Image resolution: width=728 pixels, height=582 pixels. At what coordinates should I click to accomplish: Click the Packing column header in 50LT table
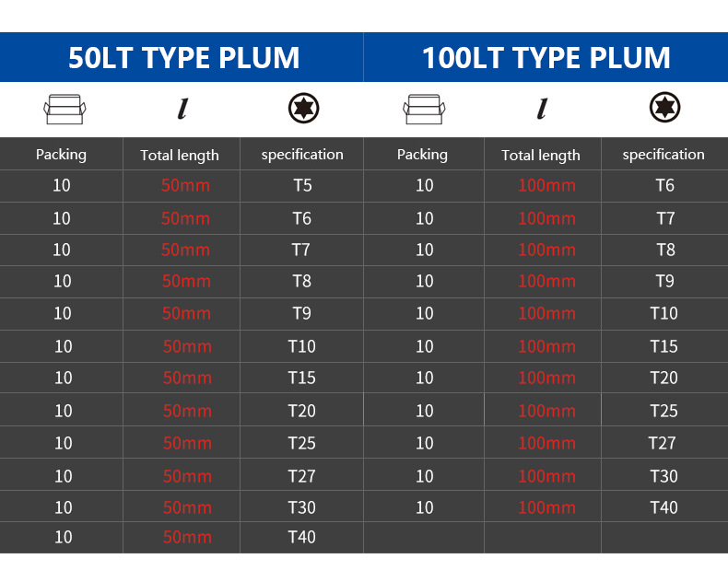[62, 155]
